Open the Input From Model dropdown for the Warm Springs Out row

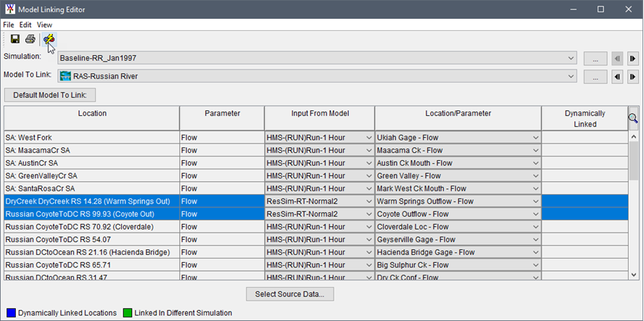pos(320,201)
